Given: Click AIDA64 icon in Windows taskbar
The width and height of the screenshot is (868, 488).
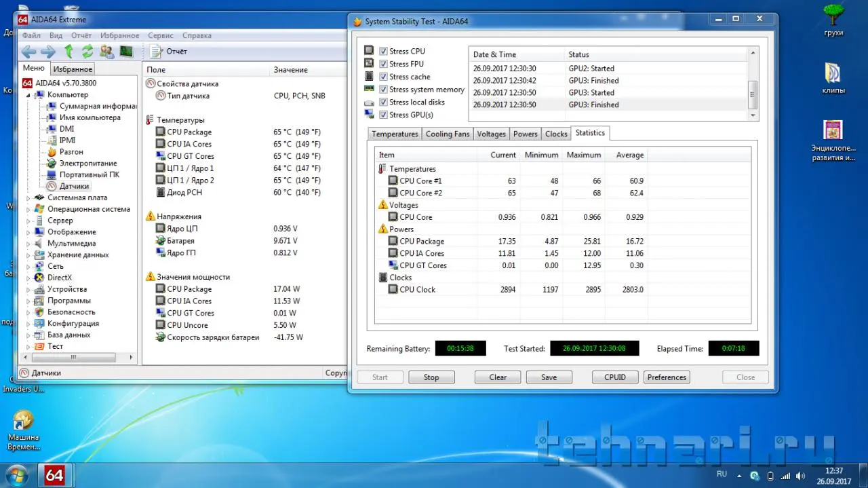Looking at the screenshot, I should 54,474.
